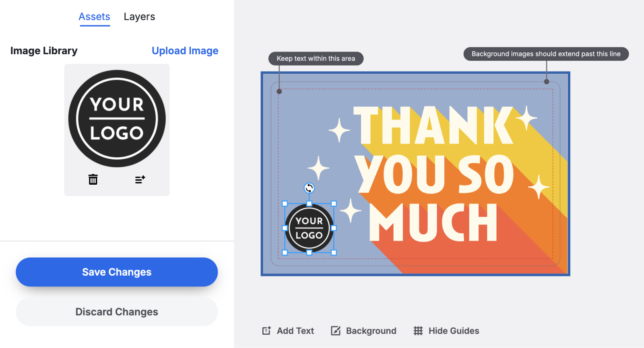Switch to the Assets tab
This screenshot has height=348, width=644.
coord(94,16)
